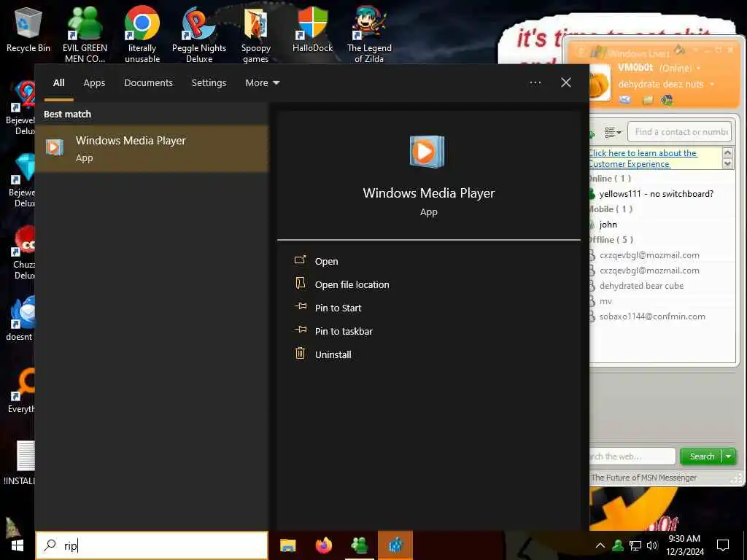
Task: Click the Messenger search the web field
Action: [632, 456]
